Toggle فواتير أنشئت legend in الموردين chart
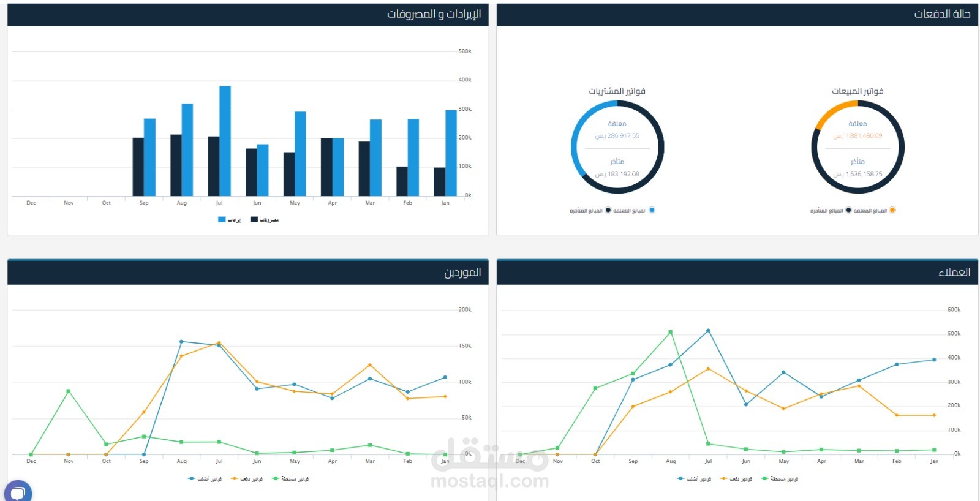Viewport: 980px width, 501px height. 205,479
